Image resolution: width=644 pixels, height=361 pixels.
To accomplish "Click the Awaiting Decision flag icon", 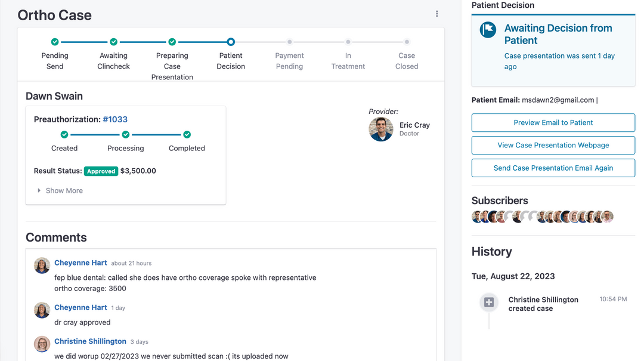I will [x=488, y=30].
